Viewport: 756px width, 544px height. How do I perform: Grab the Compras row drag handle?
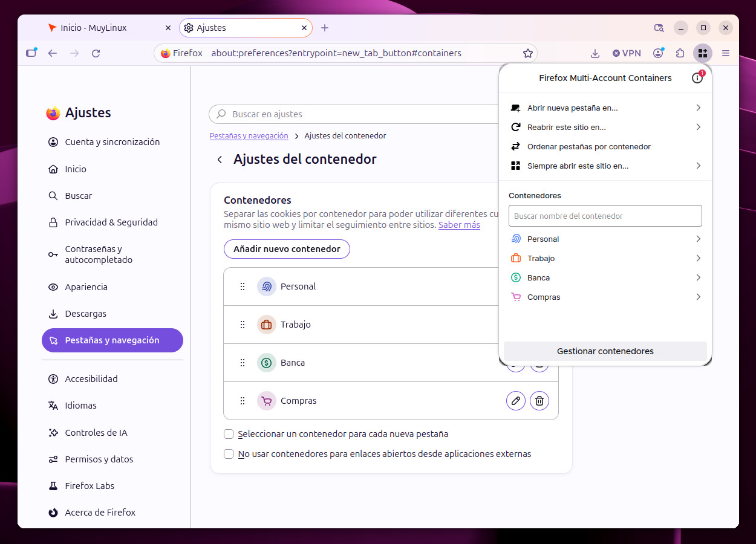[243, 401]
